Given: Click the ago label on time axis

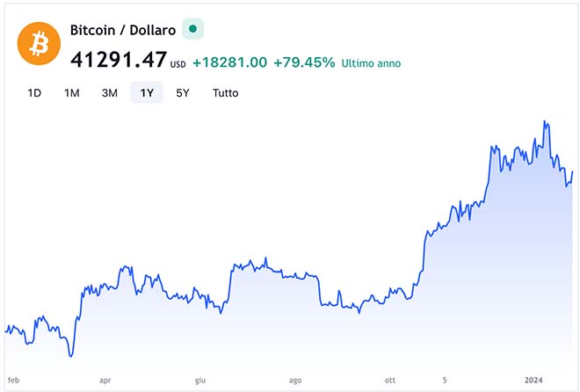Looking at the screenshot, I should pyautogui.click(x=294, y=381).
